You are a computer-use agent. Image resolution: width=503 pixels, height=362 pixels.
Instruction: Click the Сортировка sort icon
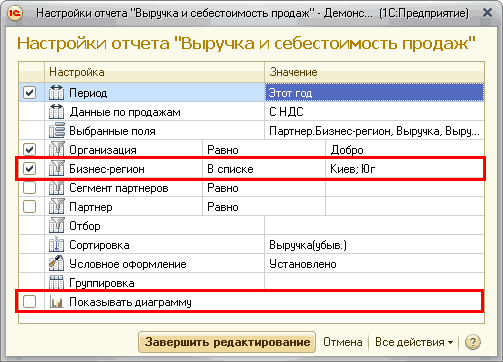point(56,245)
